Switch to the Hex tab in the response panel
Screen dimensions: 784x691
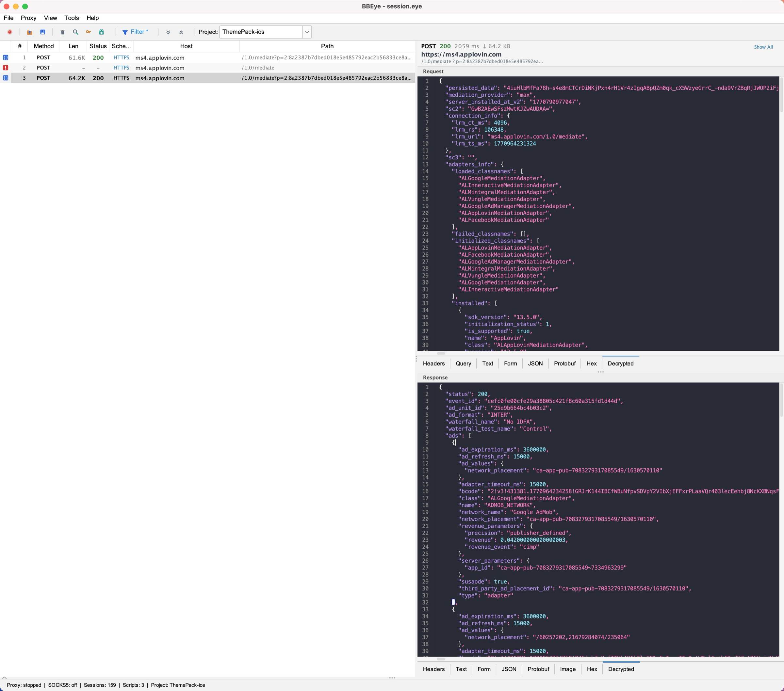(x=592, y=669)
